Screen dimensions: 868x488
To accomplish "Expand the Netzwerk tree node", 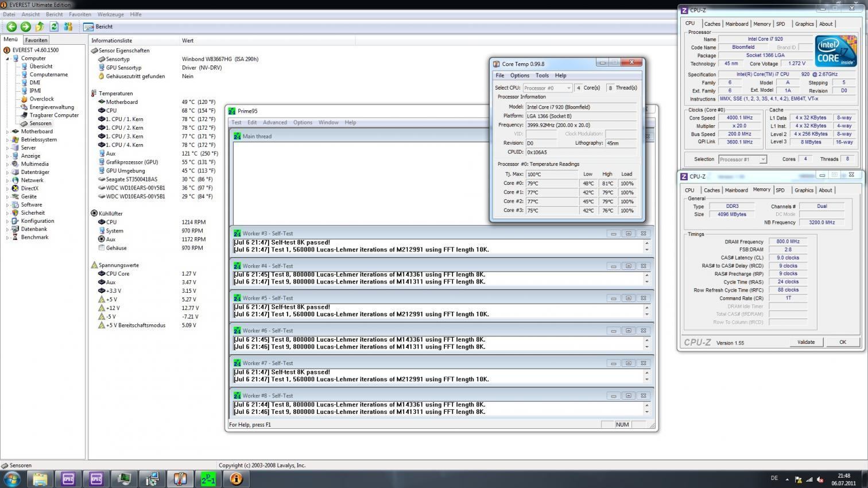I will (x=7, y=180).
